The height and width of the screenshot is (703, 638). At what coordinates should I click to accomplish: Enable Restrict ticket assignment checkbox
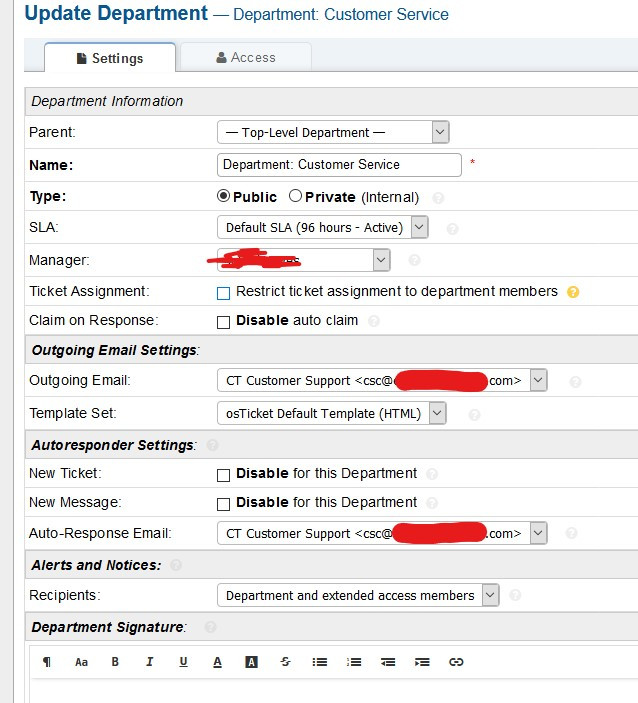(x=224, y=293)
